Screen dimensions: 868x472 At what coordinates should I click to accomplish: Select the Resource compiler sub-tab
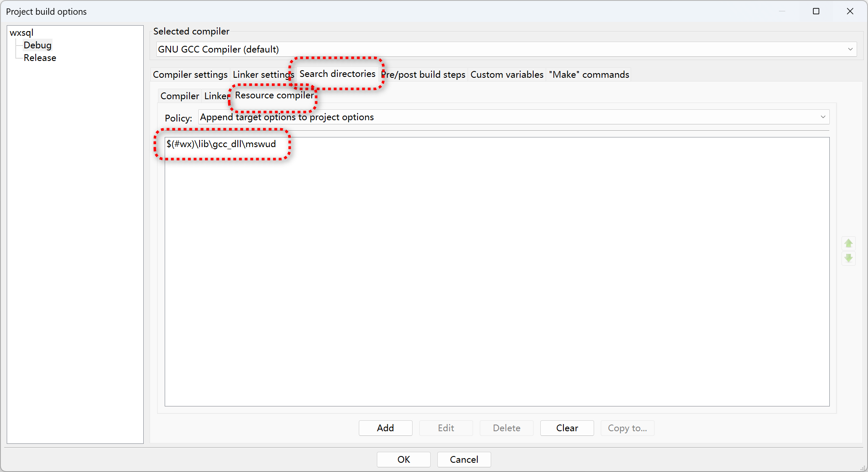tap(274, 95)
